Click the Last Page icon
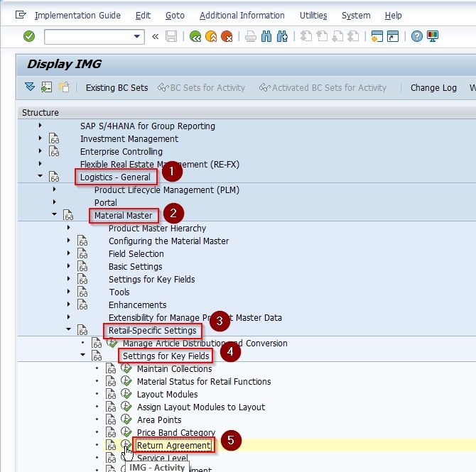The width and height of the screenshot is (476, 472). pyautogui.click(x=353, y=36)
